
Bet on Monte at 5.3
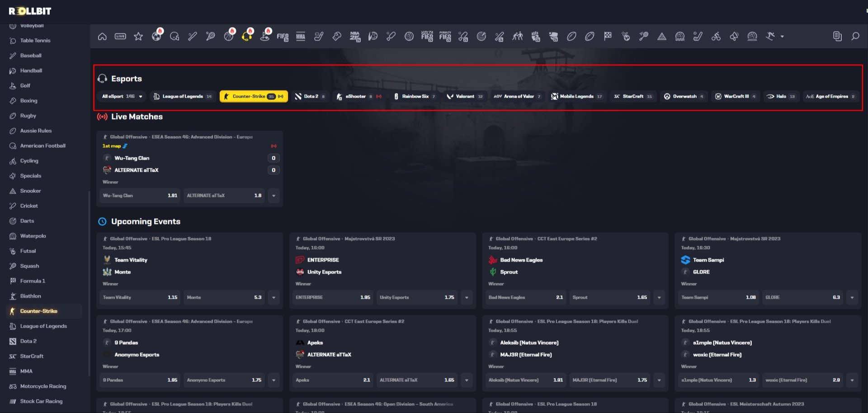(x=224, y=297)
